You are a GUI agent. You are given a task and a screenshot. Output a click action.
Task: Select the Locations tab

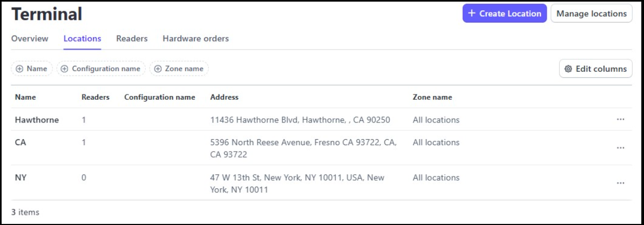click(x=82, y=39)
